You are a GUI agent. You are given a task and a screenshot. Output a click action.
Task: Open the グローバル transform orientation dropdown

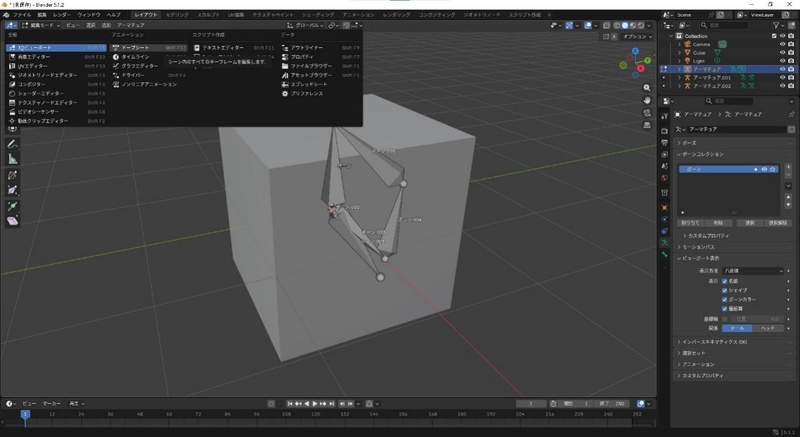[x=305, y=25]
